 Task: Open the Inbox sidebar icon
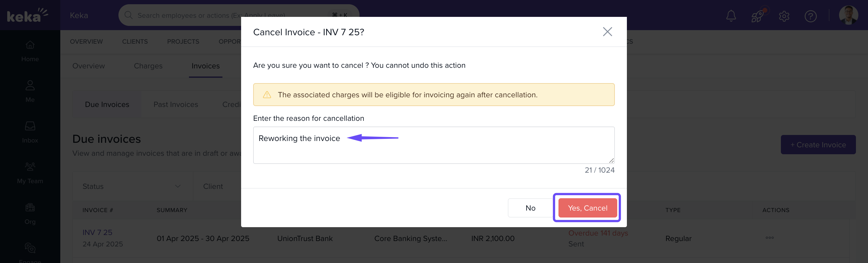pyautogui.click(x=30, y=132)
